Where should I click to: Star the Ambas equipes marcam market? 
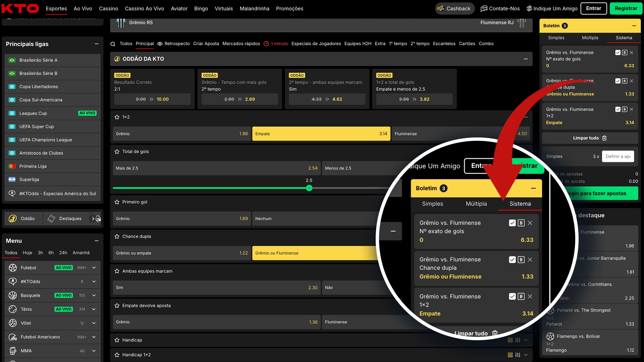(117, 271)
